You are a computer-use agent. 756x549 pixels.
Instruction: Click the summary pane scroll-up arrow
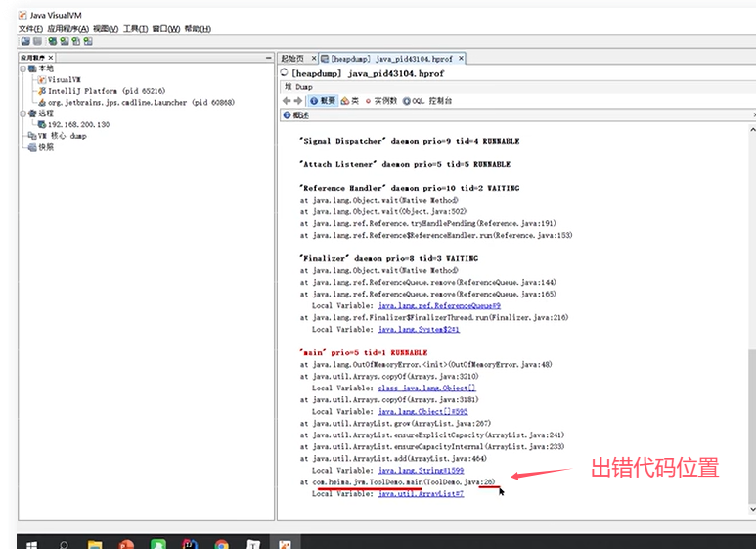pos(752,129)
